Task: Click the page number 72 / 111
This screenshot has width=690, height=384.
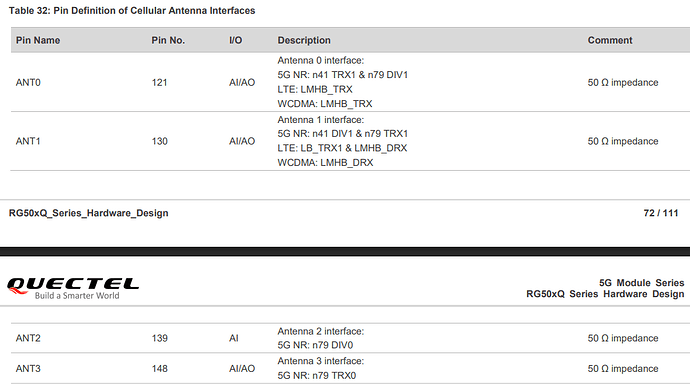Action: click(661, 213)
